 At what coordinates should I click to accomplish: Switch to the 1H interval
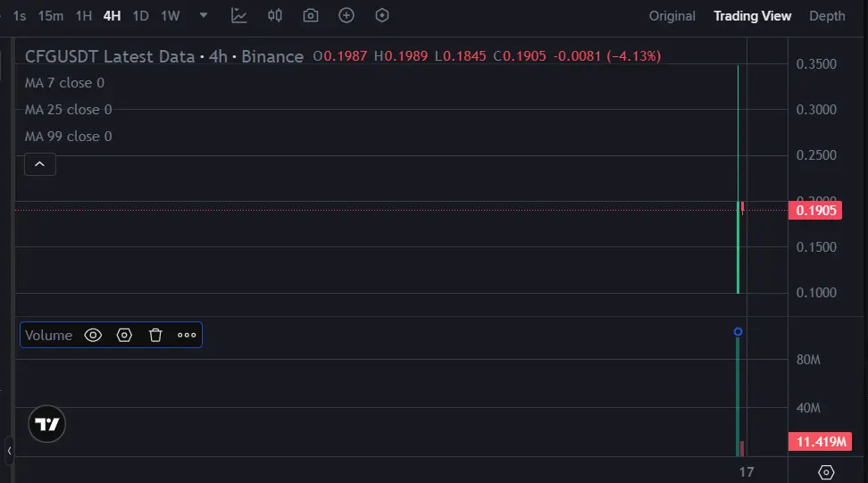pyautogui.click(x=84, y=16)
